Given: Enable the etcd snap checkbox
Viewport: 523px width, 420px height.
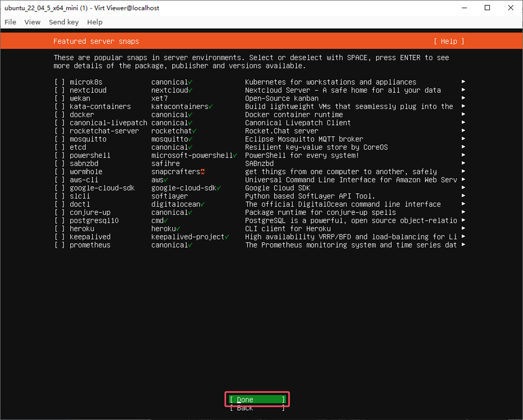Looking at the screenshot, I should point(59,148).
